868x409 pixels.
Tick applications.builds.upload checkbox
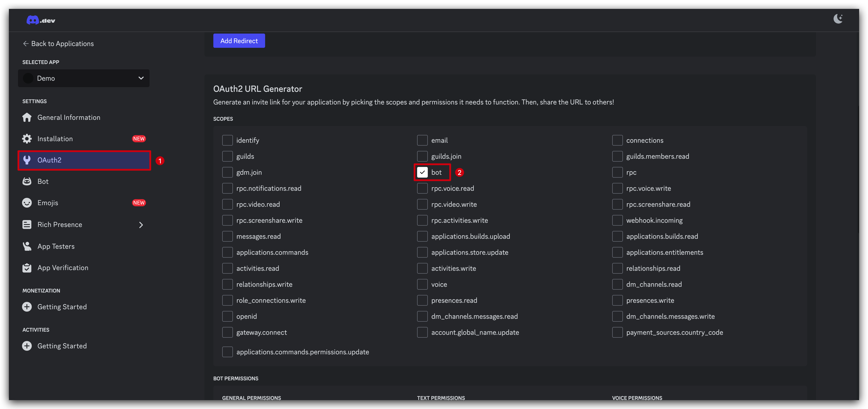422,236
